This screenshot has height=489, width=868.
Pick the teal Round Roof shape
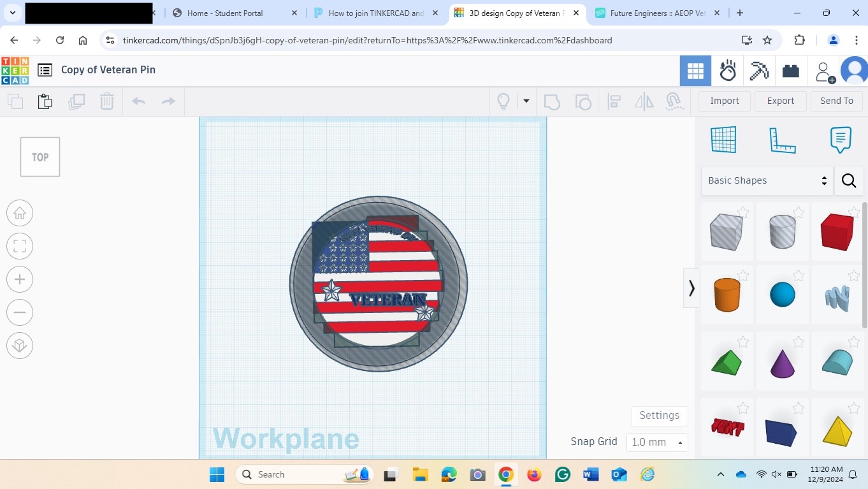pos(837,362)
